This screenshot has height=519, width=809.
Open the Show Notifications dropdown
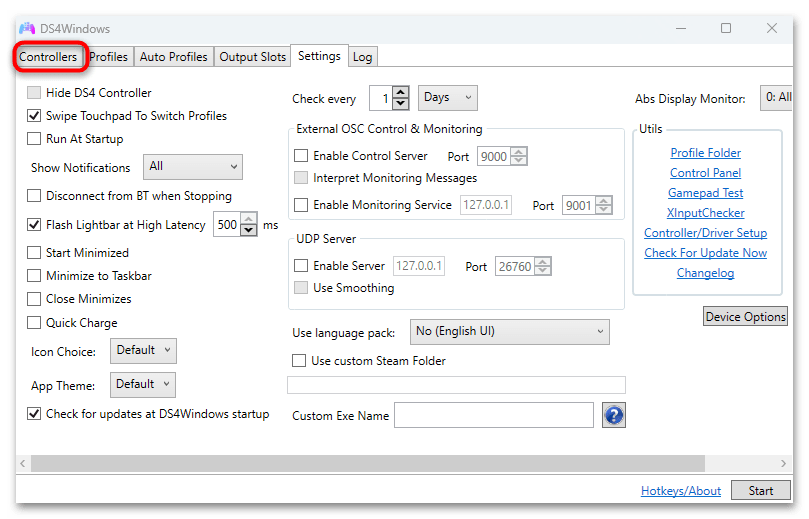[192, 167]
